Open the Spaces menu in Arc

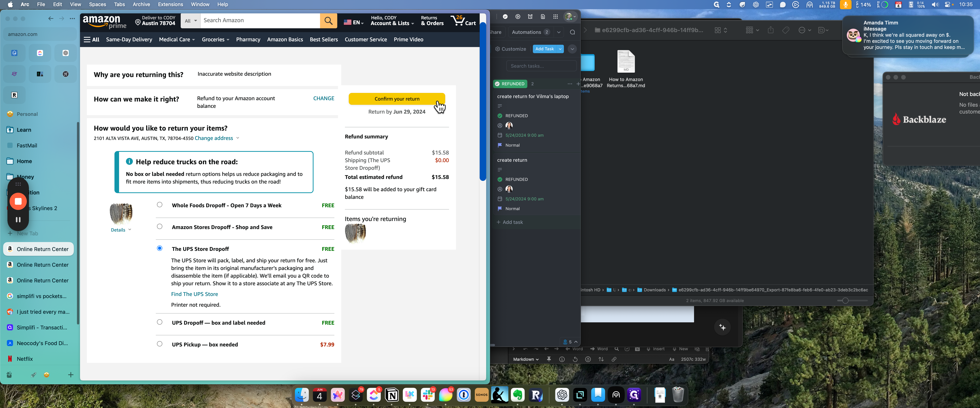(97, 4)
